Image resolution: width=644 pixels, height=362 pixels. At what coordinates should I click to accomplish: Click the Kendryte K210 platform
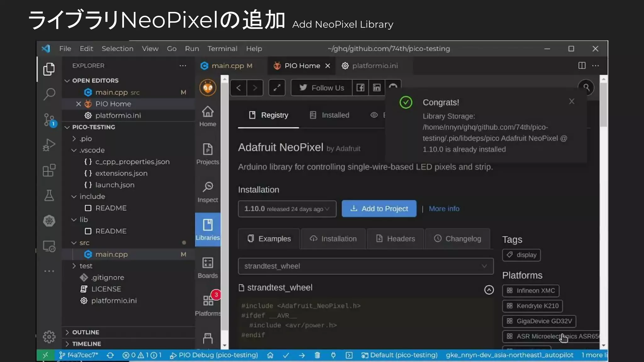point(532,306)
